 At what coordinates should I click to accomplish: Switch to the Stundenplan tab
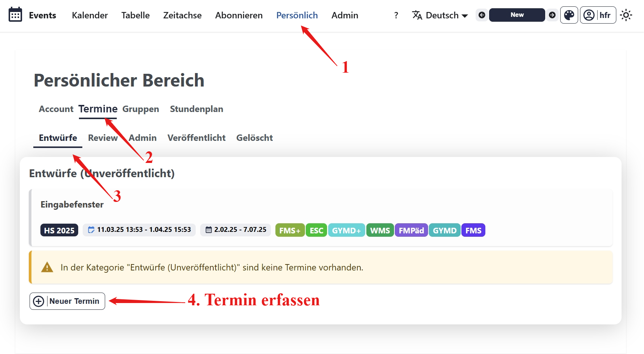196,109
